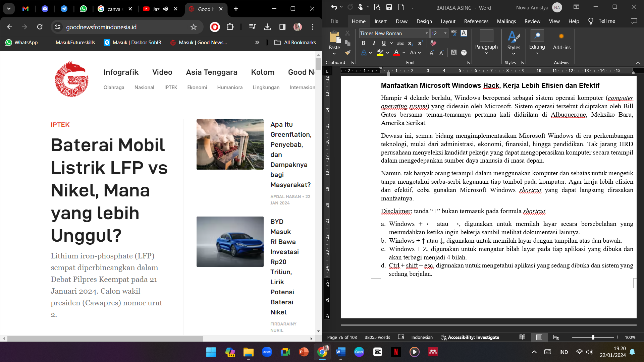The width and height of the screenshot is (644, 362).
Task: Increase font size with Grow Font
Action: click(x=432, y=53)
